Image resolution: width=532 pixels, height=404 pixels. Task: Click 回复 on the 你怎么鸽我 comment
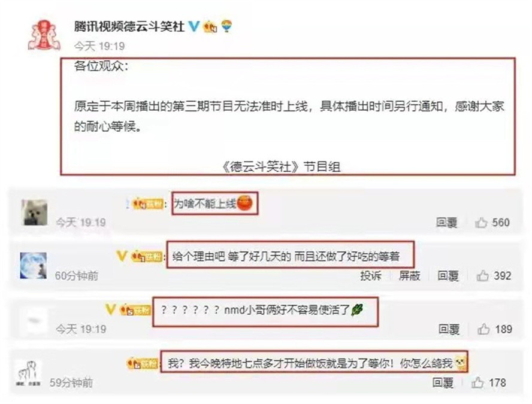coord(443,382)
